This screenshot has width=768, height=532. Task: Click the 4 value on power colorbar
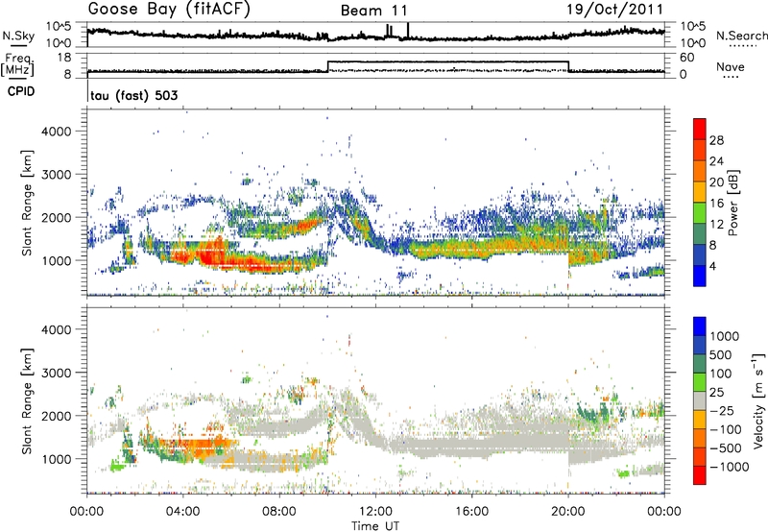click(713, 266)
